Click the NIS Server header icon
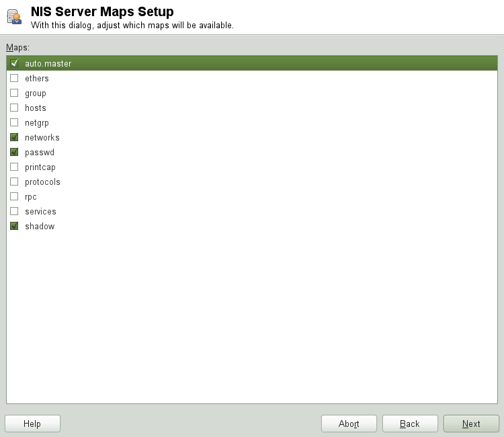This screenshot has height=437, width=504. point(13,17)
